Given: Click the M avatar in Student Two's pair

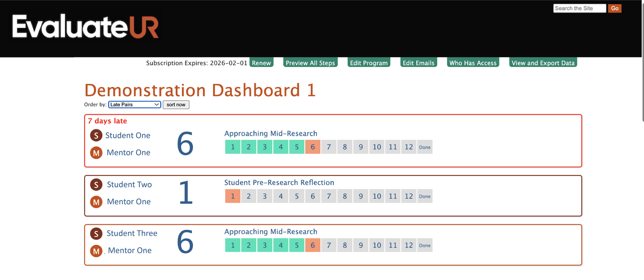Looking at the screenshot, I should point(96,201).
